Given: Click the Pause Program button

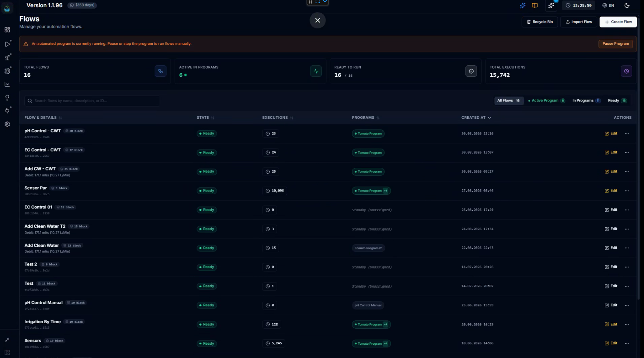Looking at the screenshot, I should pos(615,44).
